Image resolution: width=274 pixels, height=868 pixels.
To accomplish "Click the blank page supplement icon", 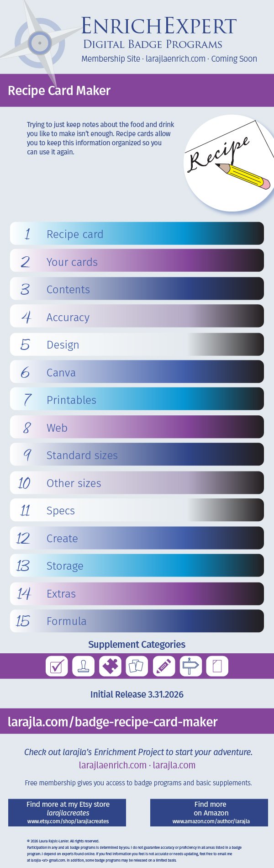I will [217, 666].
